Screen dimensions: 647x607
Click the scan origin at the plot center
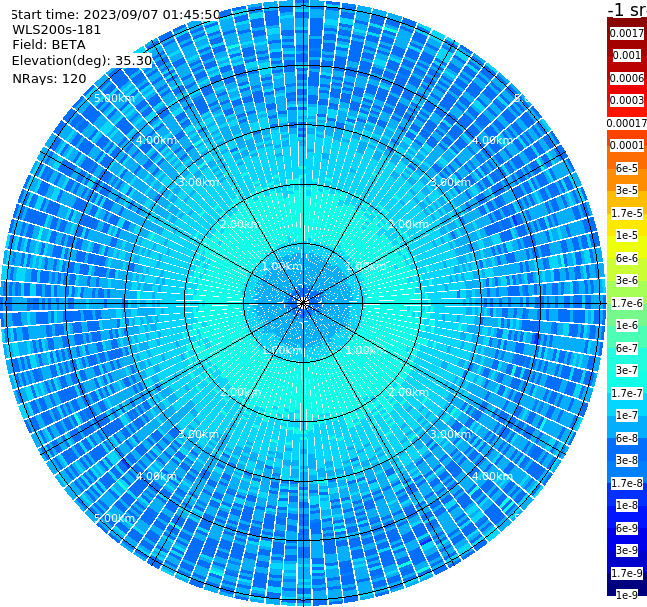click(x=303, y=303)
